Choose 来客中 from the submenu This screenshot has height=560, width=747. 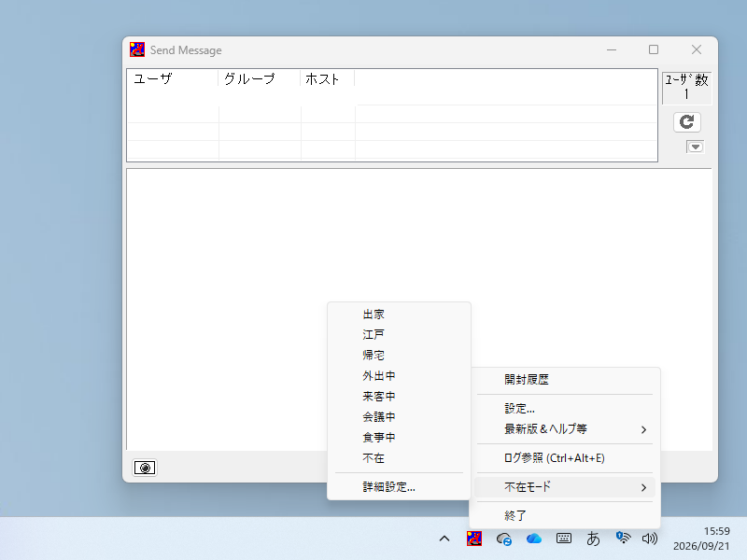(x=400, y=396)
